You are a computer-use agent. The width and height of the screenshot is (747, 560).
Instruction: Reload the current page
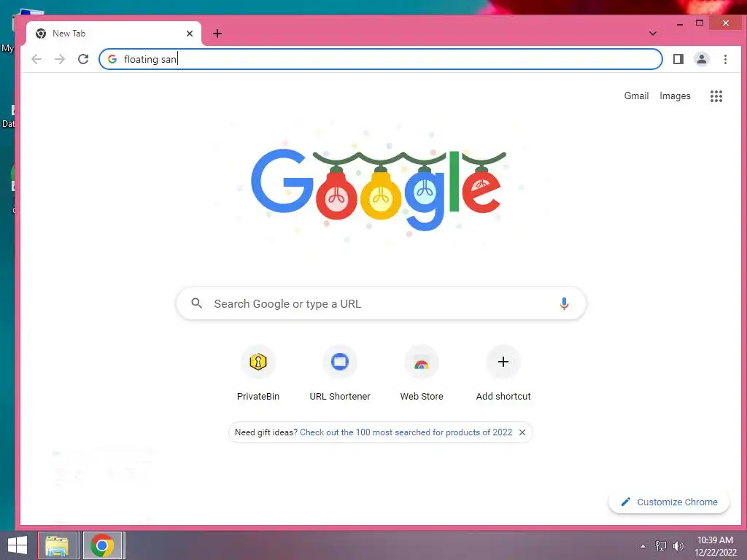pyautogui.click(x=83, y=59)
